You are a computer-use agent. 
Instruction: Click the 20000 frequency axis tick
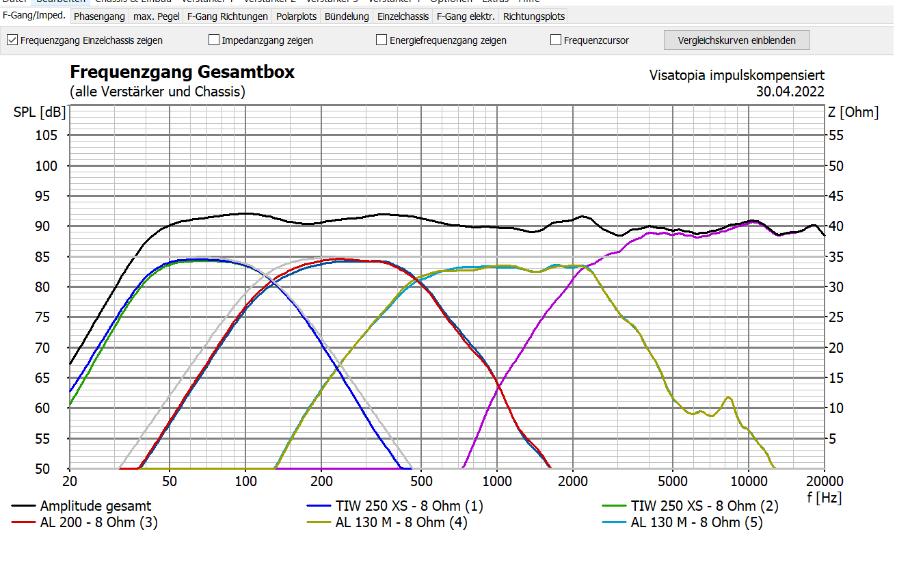825,481
